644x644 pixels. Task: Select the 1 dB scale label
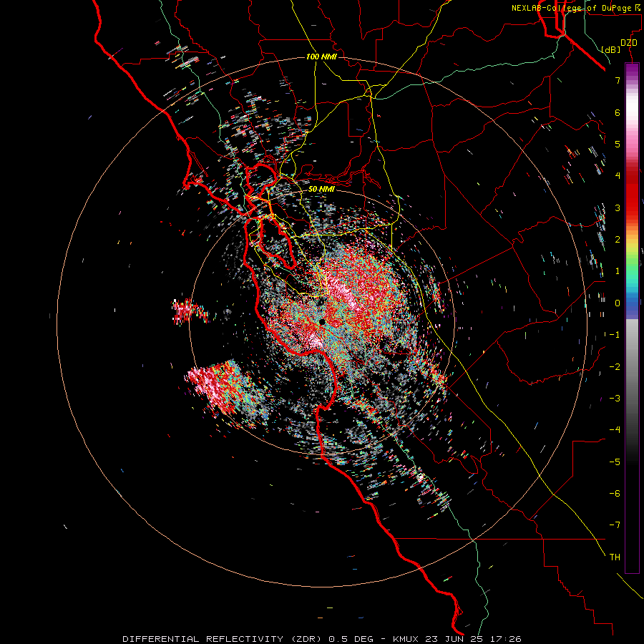click(x=618, y=271)
